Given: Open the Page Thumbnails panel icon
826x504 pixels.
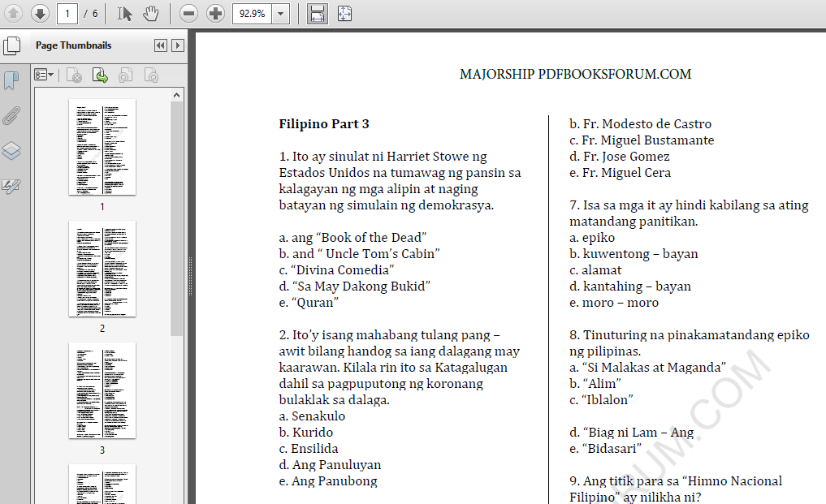Looking at the screenshot, I should (11, 45).
